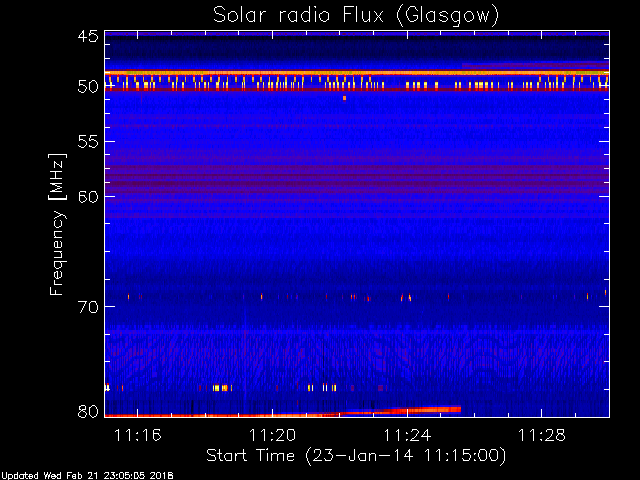Viewport: 640px width, 480px height.
Task: Select the 70 MHz tick label
Action: pos(88,307)
